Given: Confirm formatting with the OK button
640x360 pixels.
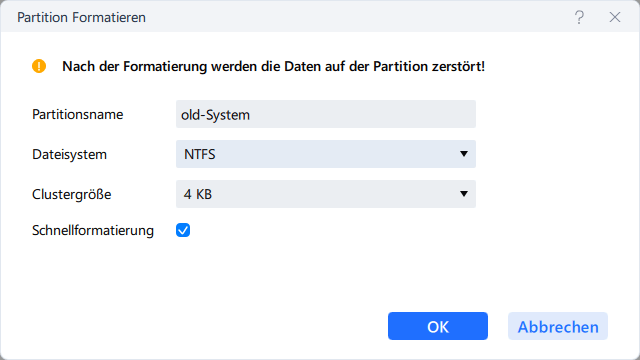Looking at the screenshot, I should (438, 326).
